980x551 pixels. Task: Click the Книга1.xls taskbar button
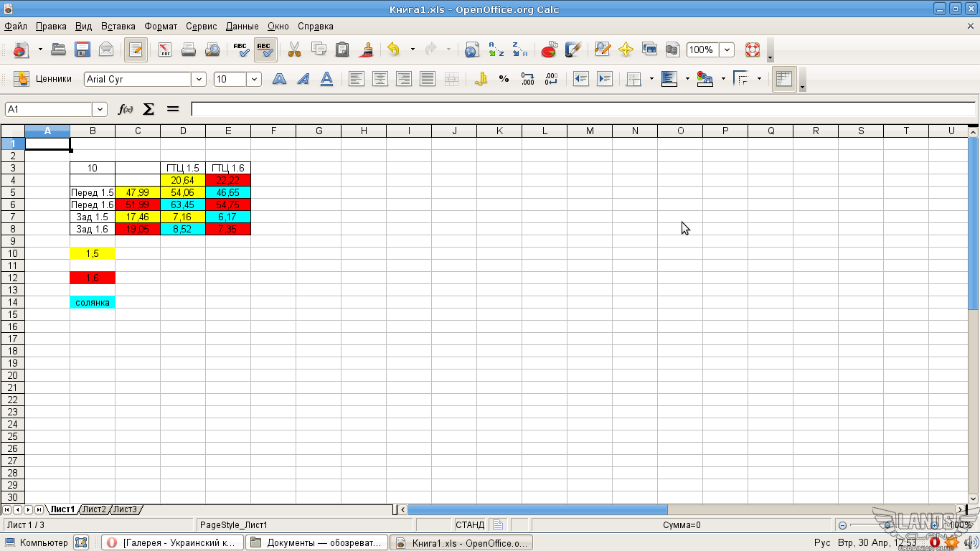click(463, 542)
